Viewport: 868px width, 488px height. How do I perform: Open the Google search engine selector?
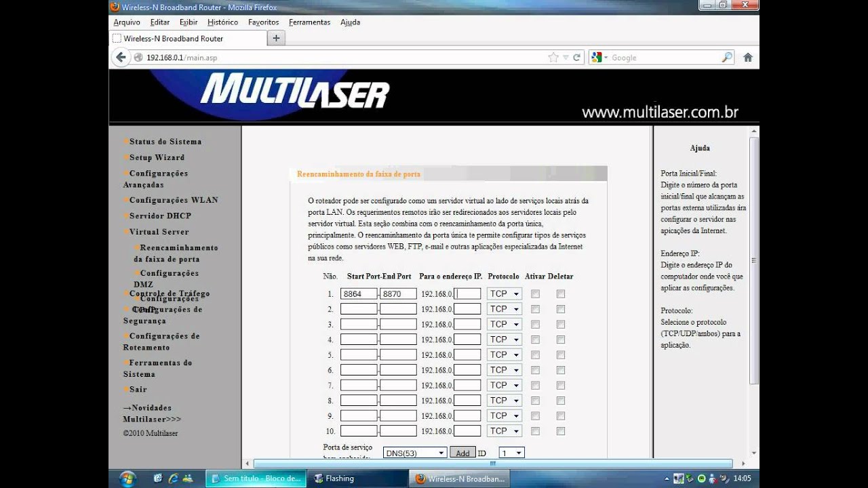pyautogui.click(x=599, y=58)
